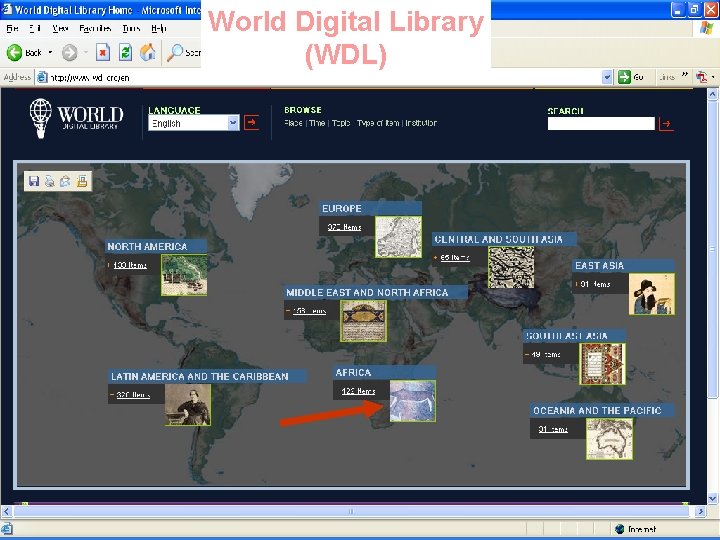Click the vertical scrollbar up arrow
Screen dimensions: 720x540
point(712,95)
